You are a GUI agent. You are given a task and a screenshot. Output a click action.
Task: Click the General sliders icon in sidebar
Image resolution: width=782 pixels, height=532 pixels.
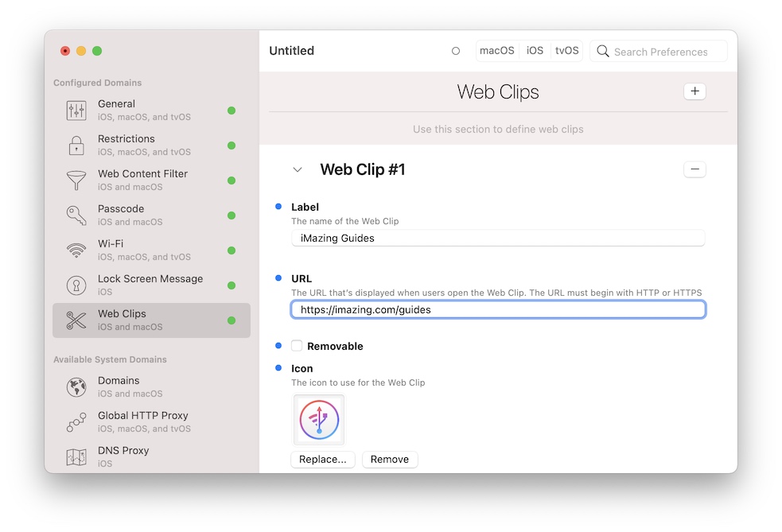pos(76,111)
